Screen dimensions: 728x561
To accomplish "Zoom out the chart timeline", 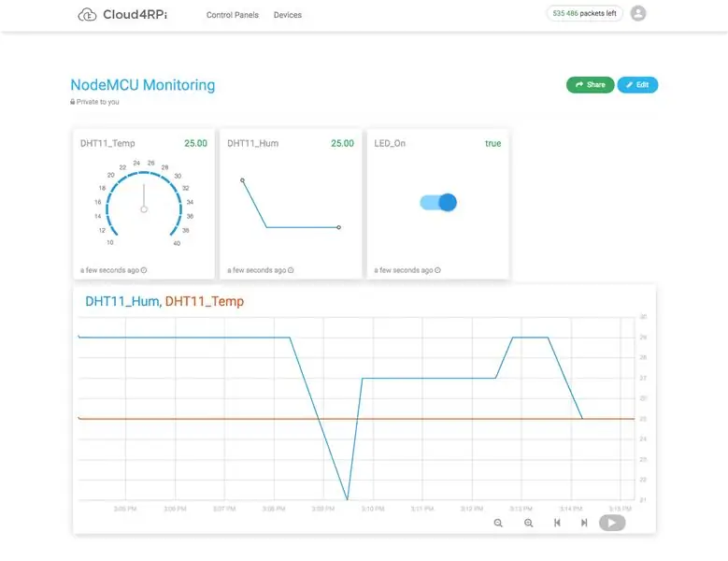I will pyautogui.click(x=498, y=523).
